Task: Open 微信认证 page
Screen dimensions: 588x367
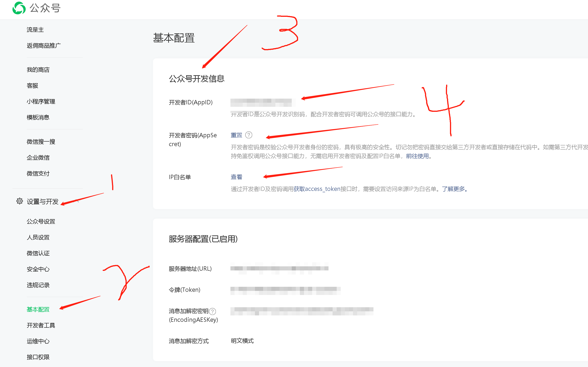Action: [38, 253]
